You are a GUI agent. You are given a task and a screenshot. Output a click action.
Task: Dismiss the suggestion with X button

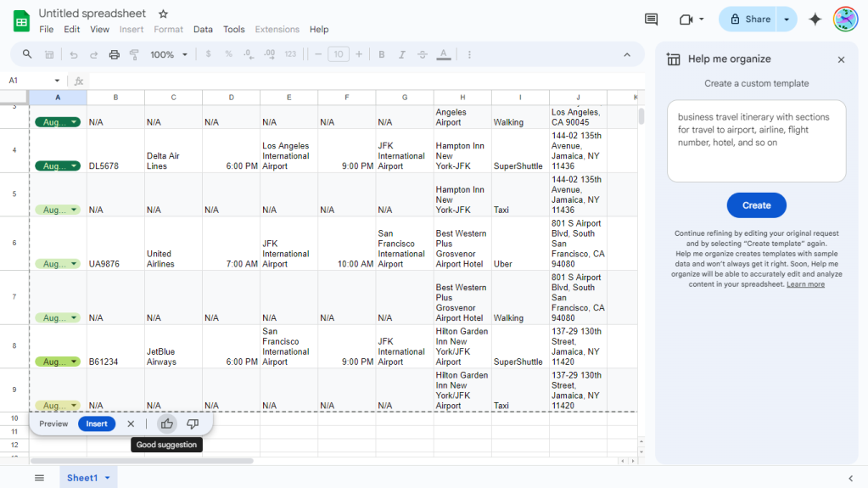(131, 423)
